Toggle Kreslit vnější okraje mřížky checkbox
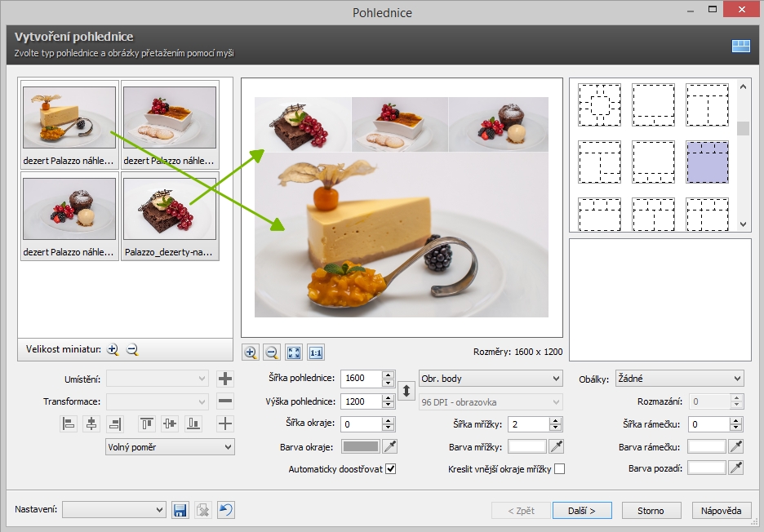 (559, 469)
